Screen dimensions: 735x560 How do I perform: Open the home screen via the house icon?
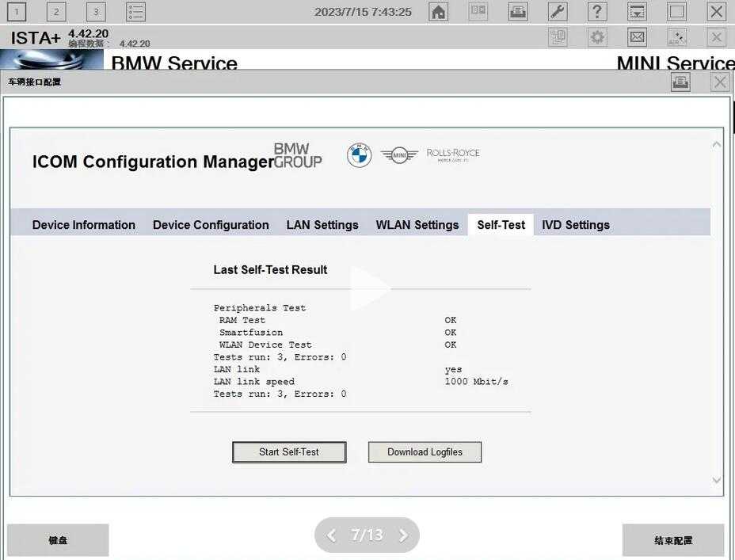click(x=438, y=12)
